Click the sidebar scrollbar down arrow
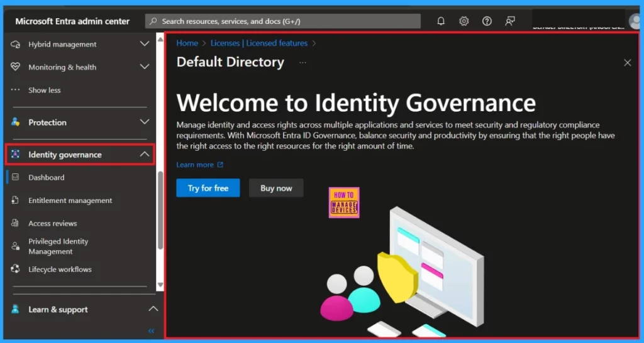The width and height of the screenshot is (644, 343). (160, 285)
